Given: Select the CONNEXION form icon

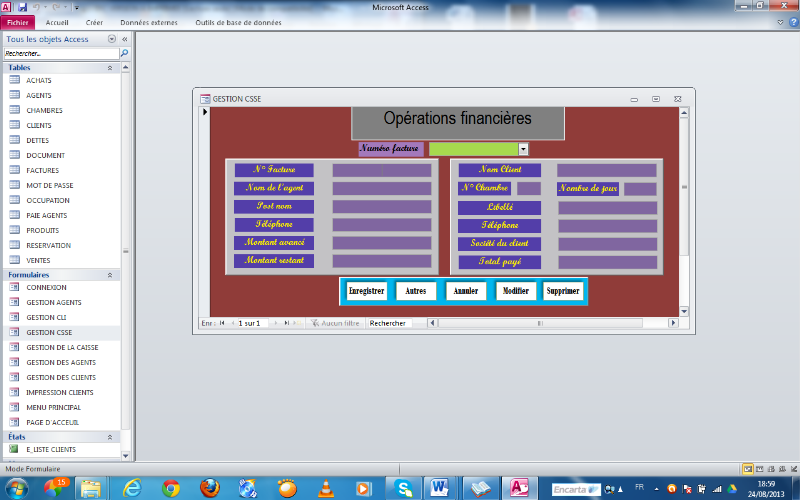Looking at the screenshot, I should tap(15, 287).
